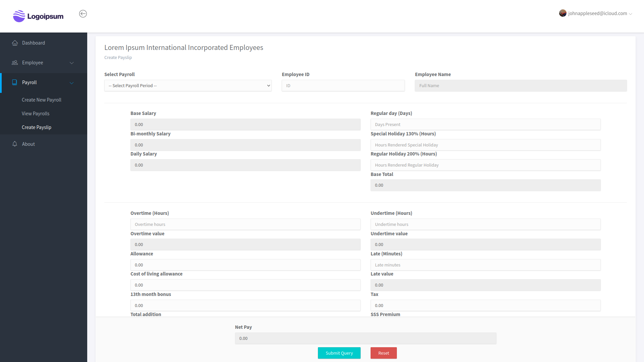
Task: Click the Late minutes input field
Action: (485, 265)
